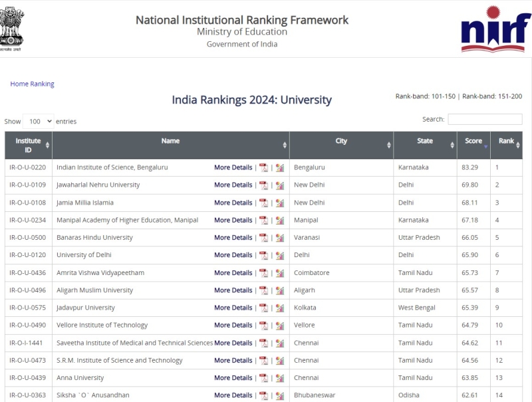Open chart icon for University of Delhi

coord(280,255)
